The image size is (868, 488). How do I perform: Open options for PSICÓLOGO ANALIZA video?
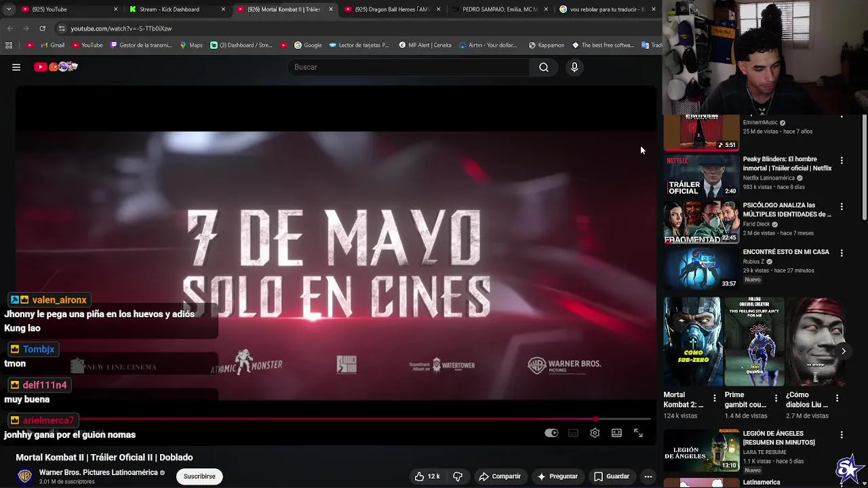(842, 207)
